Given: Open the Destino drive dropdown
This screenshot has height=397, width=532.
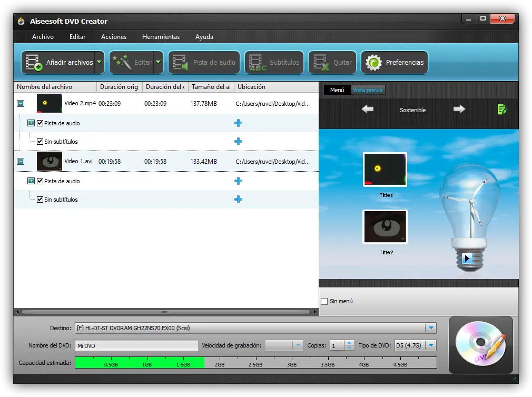Looking at the screenshot, I should click(x=431, y=328).
